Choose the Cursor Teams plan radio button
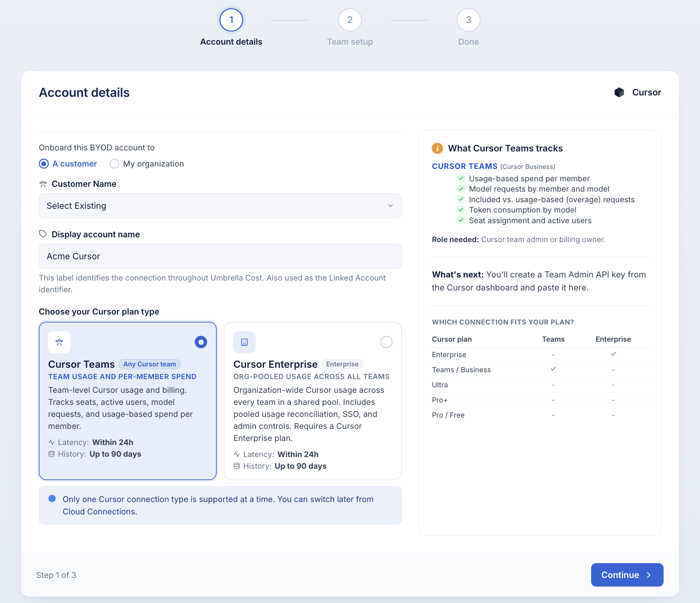 tap(201, 342)
